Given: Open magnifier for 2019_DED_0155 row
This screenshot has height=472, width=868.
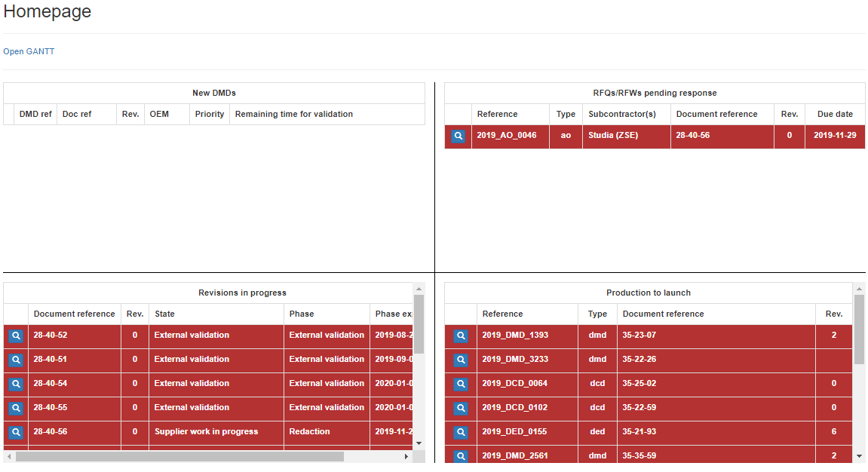Looking at the screenshot, I should [x=461, y=433].
